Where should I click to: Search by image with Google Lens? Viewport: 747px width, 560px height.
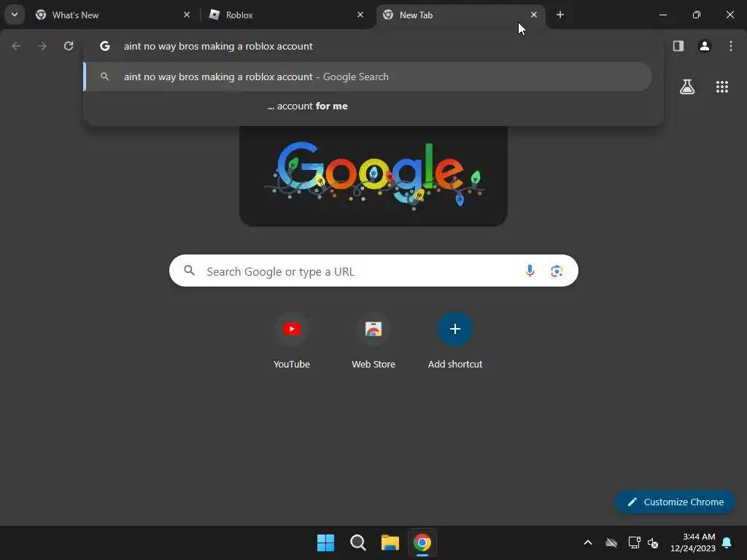click(x=557, y=271)
